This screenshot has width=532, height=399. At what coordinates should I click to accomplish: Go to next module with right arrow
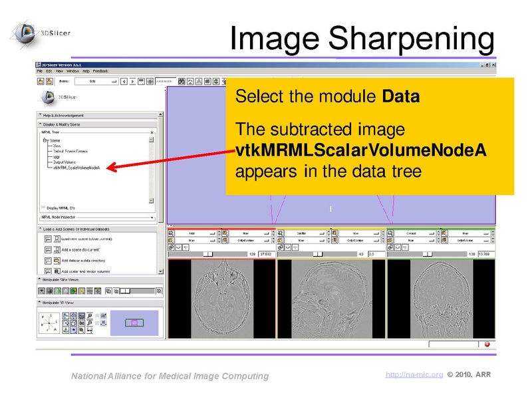point(132,81)
